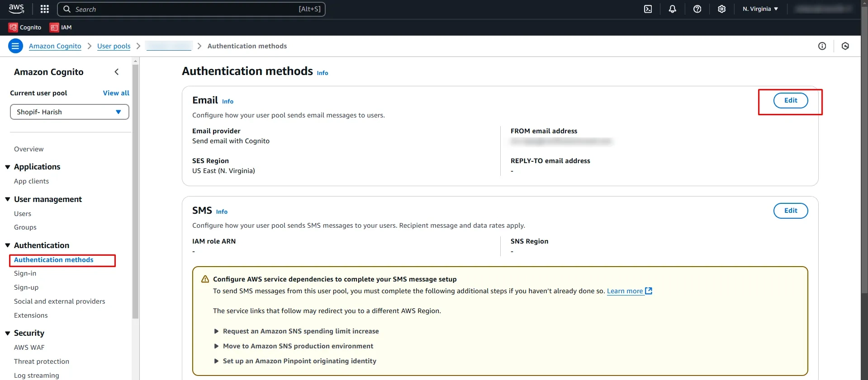Expand Request an Amazon SNS spending limit increase
868x380 pixels.
pyautogui.click(x=296, y=331)
